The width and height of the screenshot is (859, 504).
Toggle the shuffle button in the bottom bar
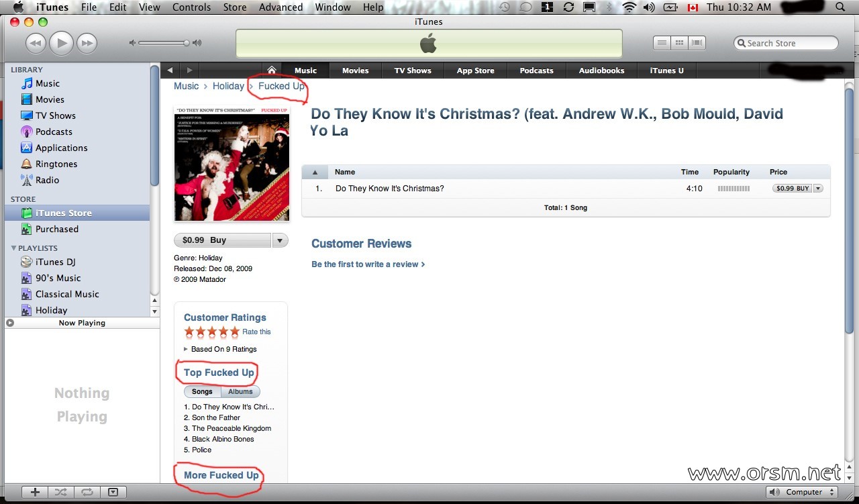(60, 492)
